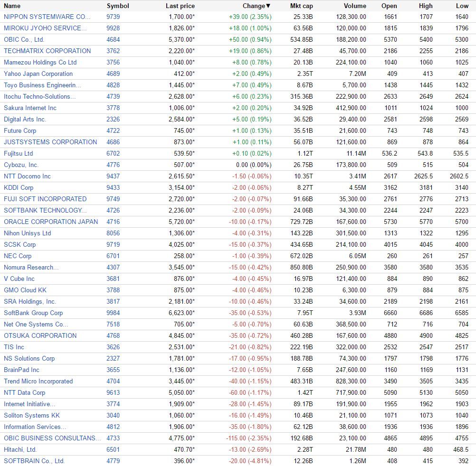The height and width of the screenshot is (466, 476).
Task: Open SRA Holdings, Inc. link
Action: pos(30,301)
